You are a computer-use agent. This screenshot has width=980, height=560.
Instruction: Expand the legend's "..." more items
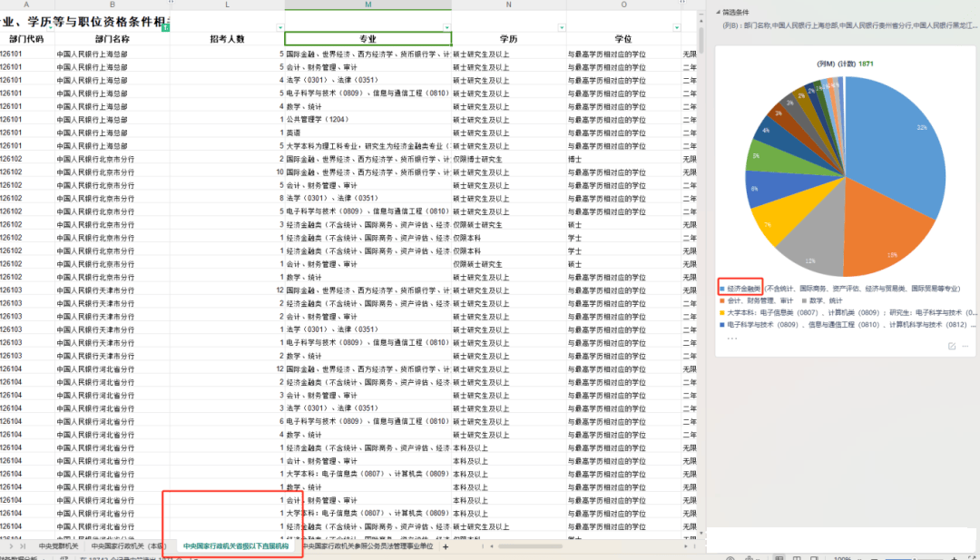click(732, 339)
